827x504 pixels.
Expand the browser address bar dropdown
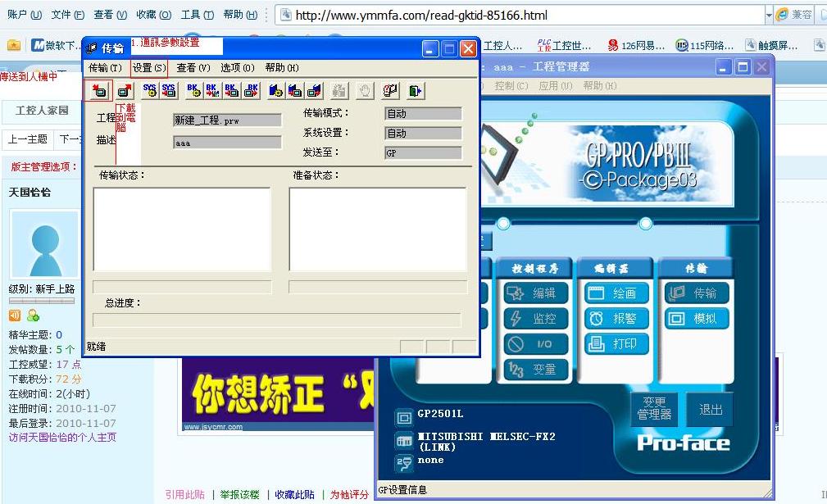pyautogui.click(x=767, y=15)
